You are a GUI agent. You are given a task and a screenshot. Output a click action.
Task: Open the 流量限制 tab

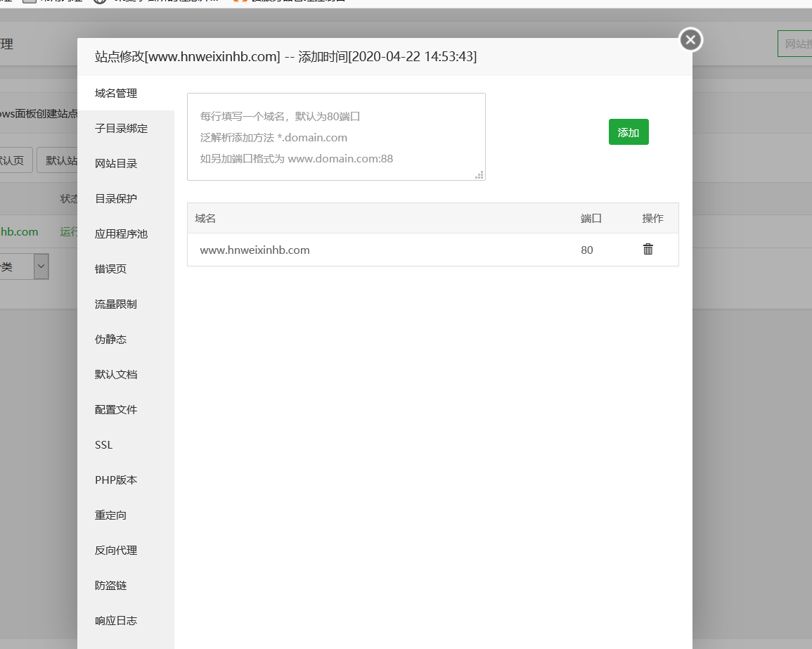pos(126,304)
